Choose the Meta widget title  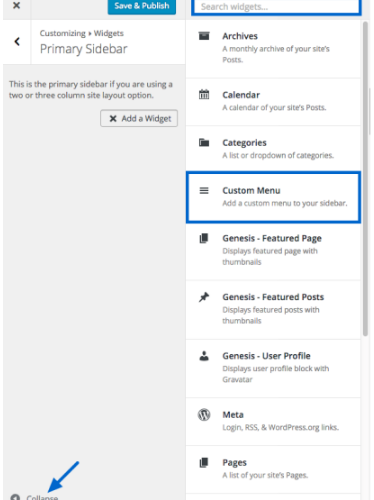point(233,415)
